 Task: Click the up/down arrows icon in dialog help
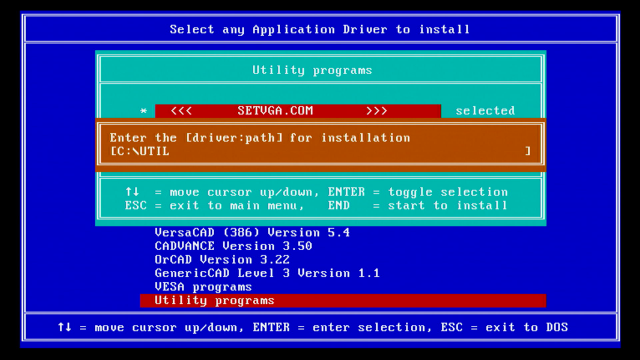[132, 192]
